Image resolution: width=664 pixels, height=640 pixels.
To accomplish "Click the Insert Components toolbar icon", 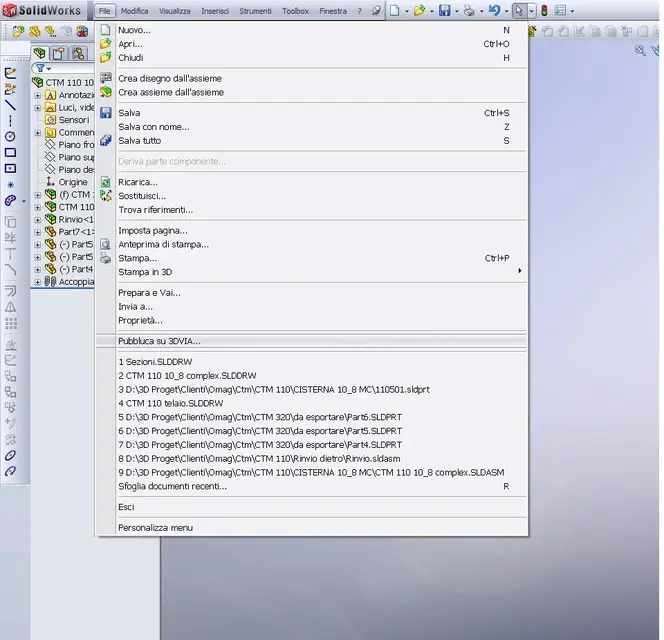I will [x=18, y=31].
